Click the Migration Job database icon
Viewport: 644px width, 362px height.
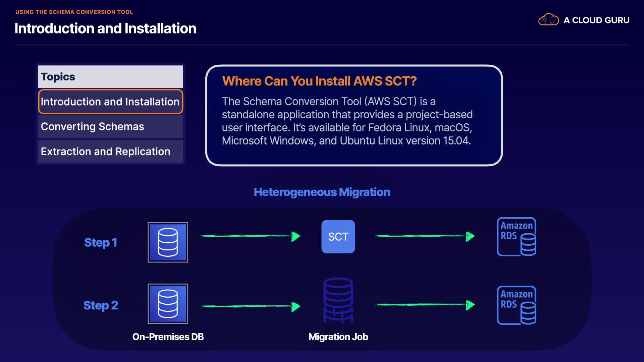tap(338, 300)
